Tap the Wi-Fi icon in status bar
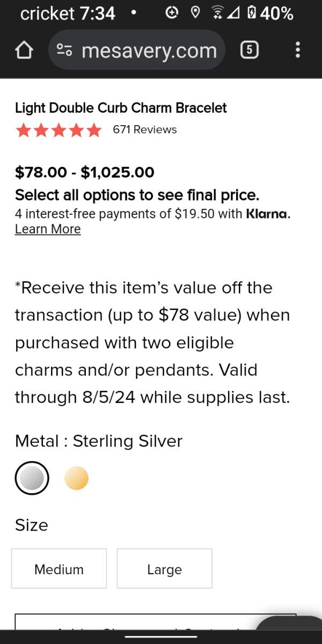The image size is (322, 644). pos(217,13)
